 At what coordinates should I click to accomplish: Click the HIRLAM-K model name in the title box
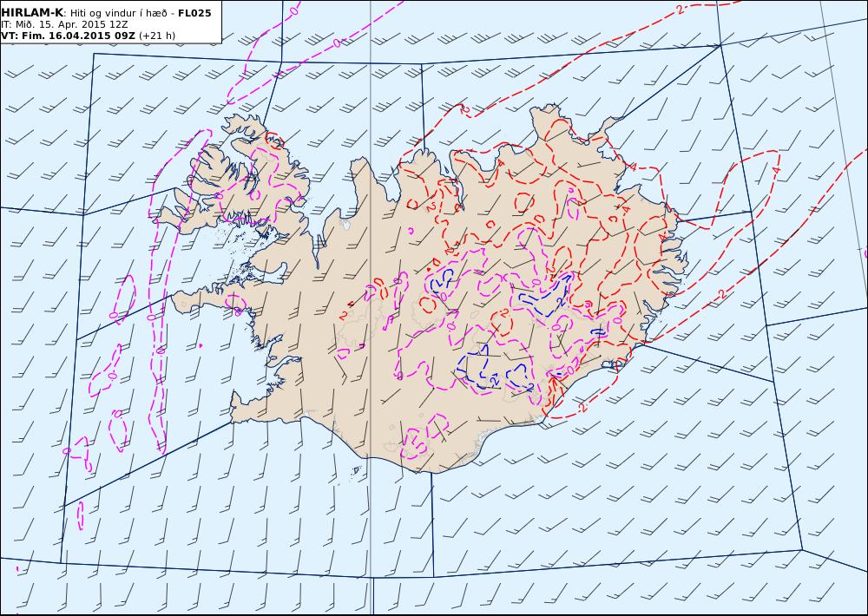(x=32, y=13)
